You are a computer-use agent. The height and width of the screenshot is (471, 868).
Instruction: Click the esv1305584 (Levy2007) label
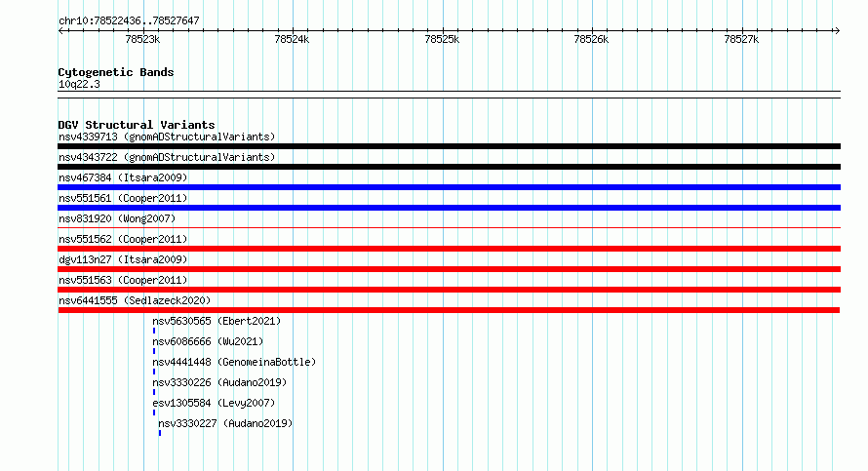click(214, 403)
